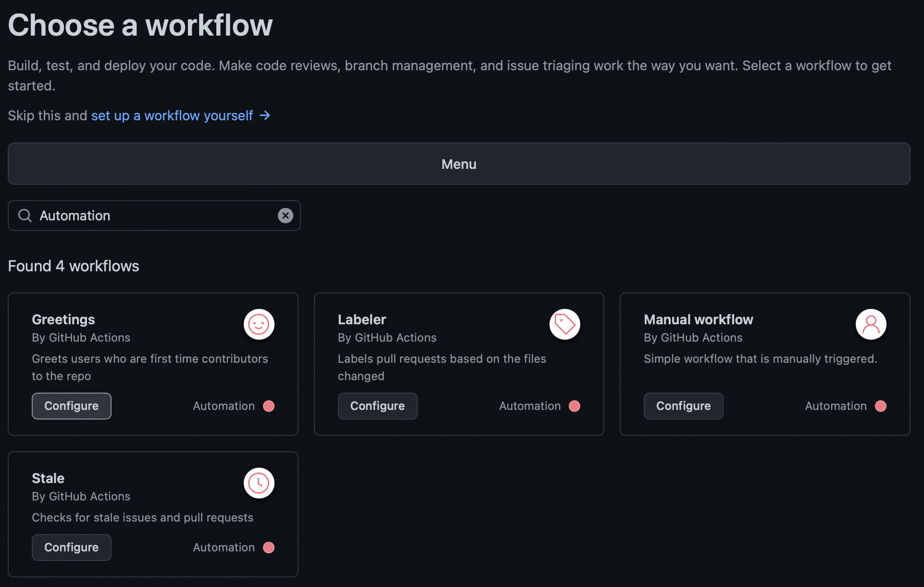Click the Automation label on the Stale card
924x587 pixels.
(x=223, y=548)
